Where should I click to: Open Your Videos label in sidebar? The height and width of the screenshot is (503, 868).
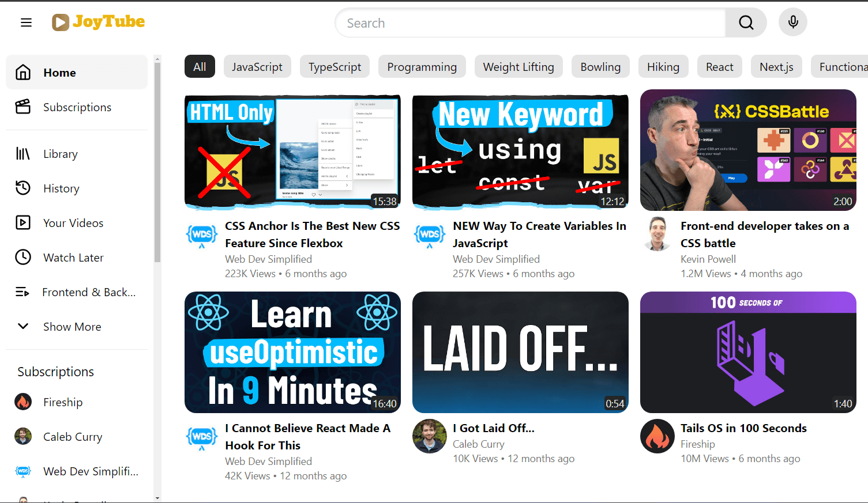pos(73,223)
